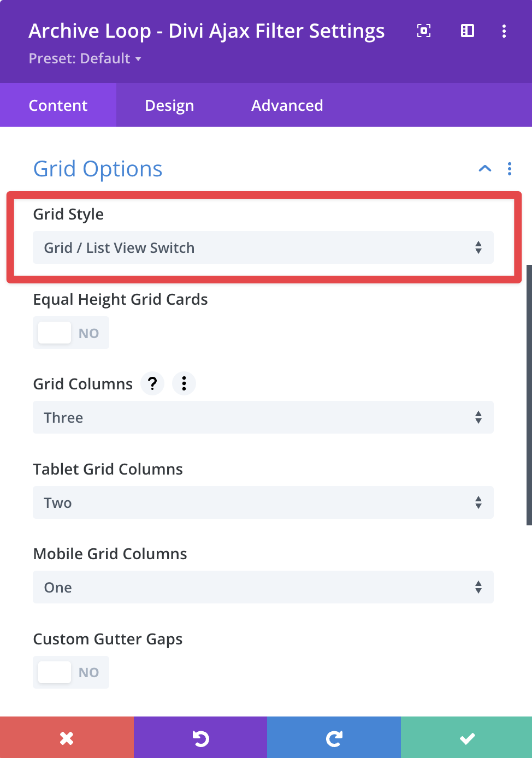The image size is (532, 758).
Task: Click the Grid Columns help question mark
Action: [152, 383]
